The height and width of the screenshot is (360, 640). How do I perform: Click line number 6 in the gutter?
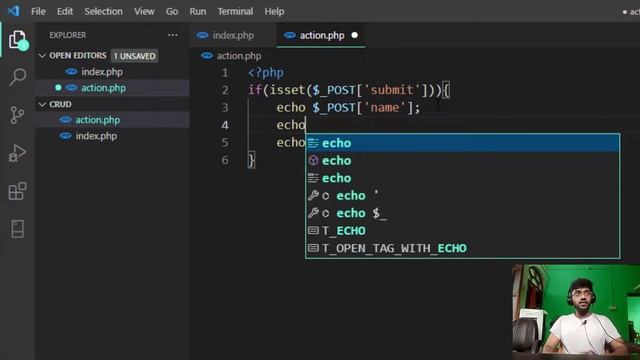click(225, 160)
